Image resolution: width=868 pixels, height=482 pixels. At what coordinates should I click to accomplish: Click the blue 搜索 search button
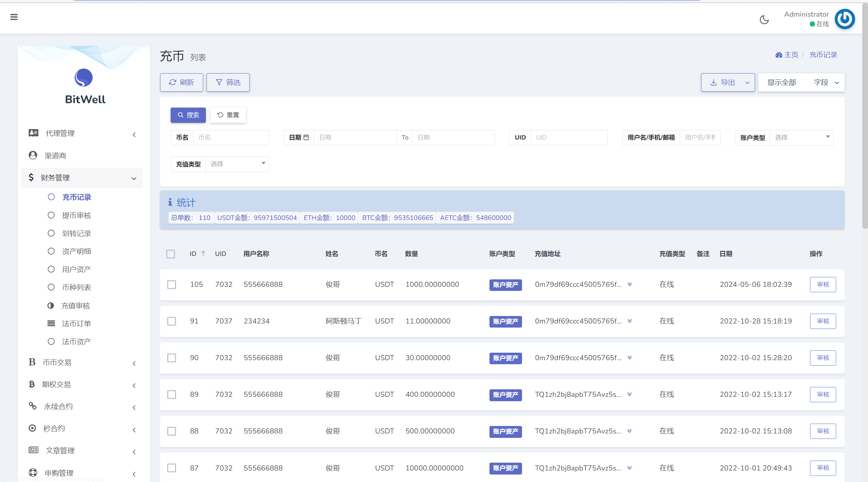click(x=188, y=115)
